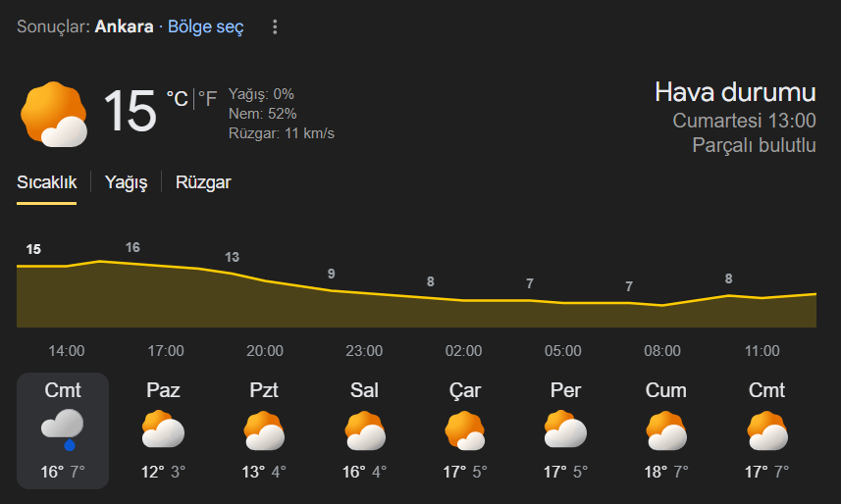Click Thursday (Per) weather icon
This screenshot has width=841, height=504.
pos(565,429)
